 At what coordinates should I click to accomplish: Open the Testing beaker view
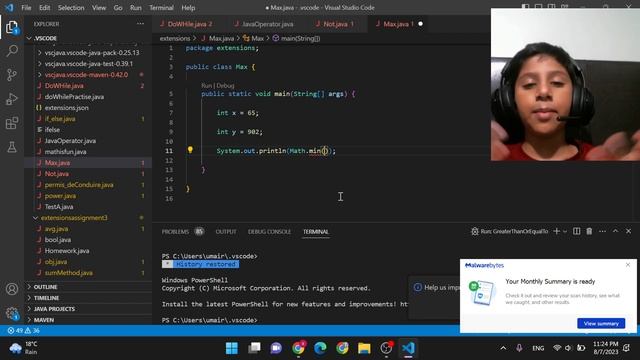pos(12,147)
